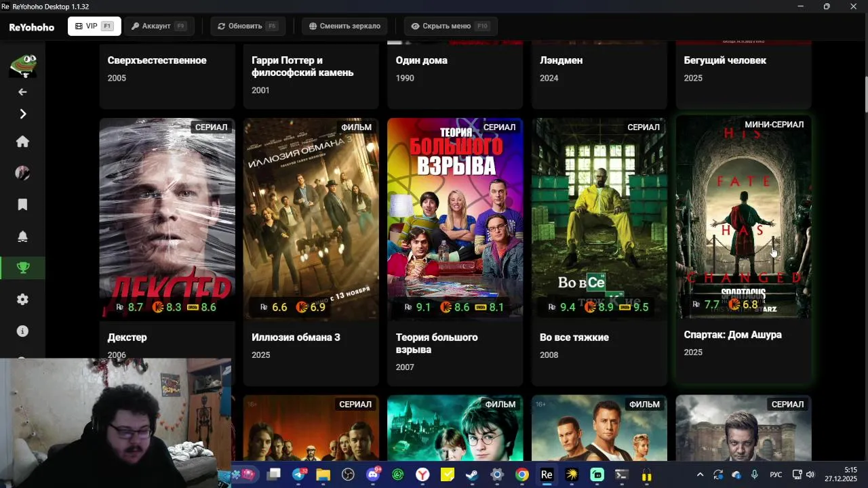868x488 pixels.
Task: Click the VIP button
Action: coord(94,26)
